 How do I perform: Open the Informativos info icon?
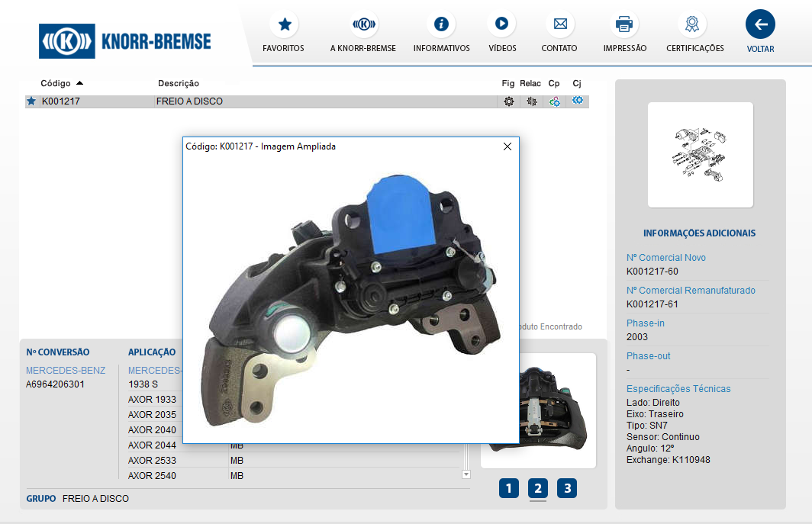click(x=441, y=24)
